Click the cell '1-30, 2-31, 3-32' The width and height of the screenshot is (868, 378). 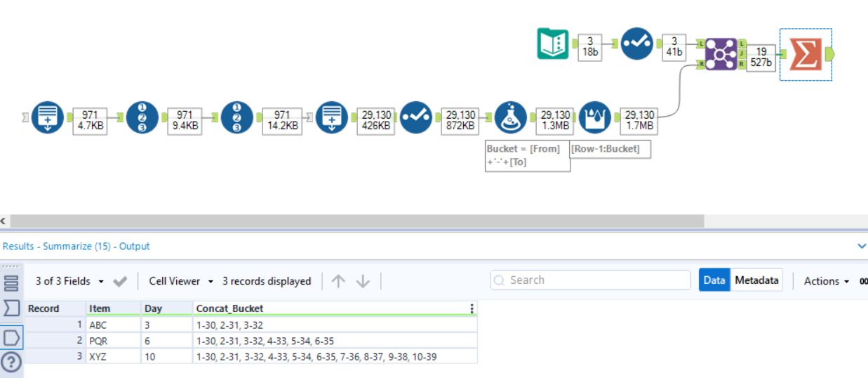335,325
